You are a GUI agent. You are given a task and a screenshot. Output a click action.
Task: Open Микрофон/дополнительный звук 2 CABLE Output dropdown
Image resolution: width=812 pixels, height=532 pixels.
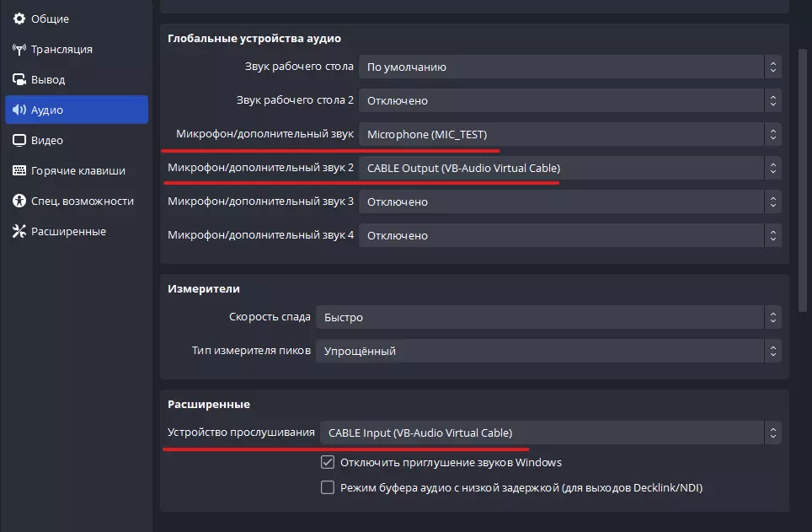569,168
